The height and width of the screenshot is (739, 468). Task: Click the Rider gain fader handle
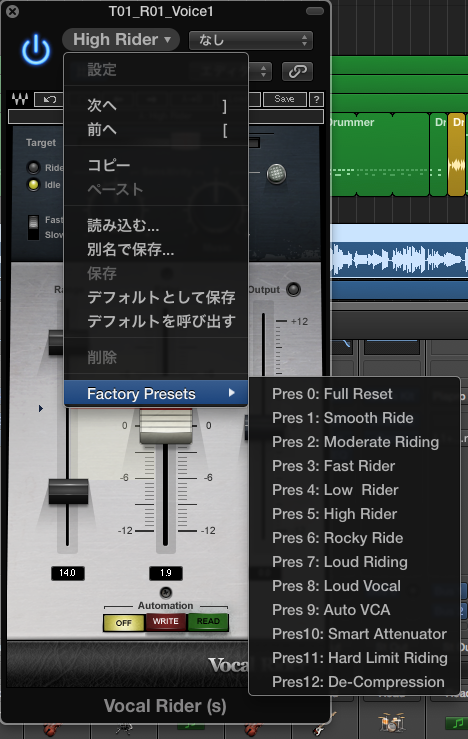tap(166, 427)
